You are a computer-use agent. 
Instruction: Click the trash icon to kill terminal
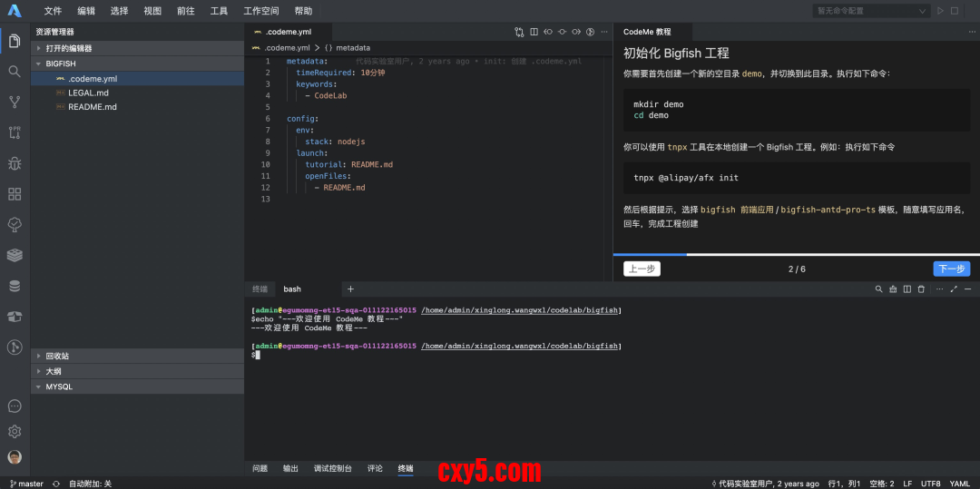(921, 289)
